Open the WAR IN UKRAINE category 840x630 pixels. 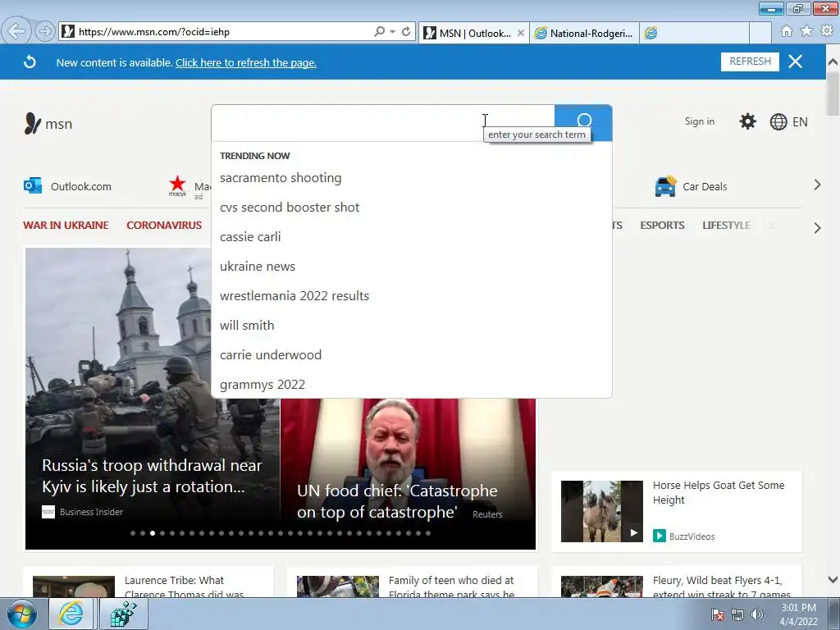(x=66, y=225)
